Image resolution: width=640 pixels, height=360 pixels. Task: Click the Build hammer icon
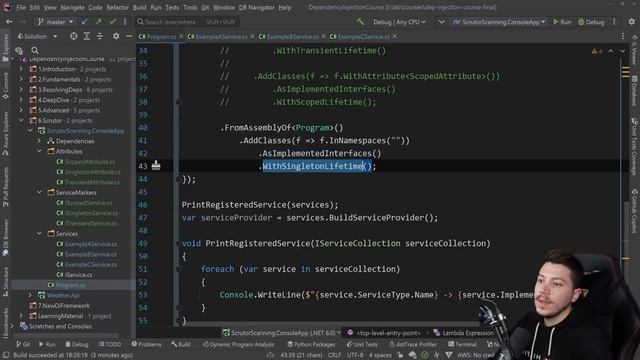(360, 21)
